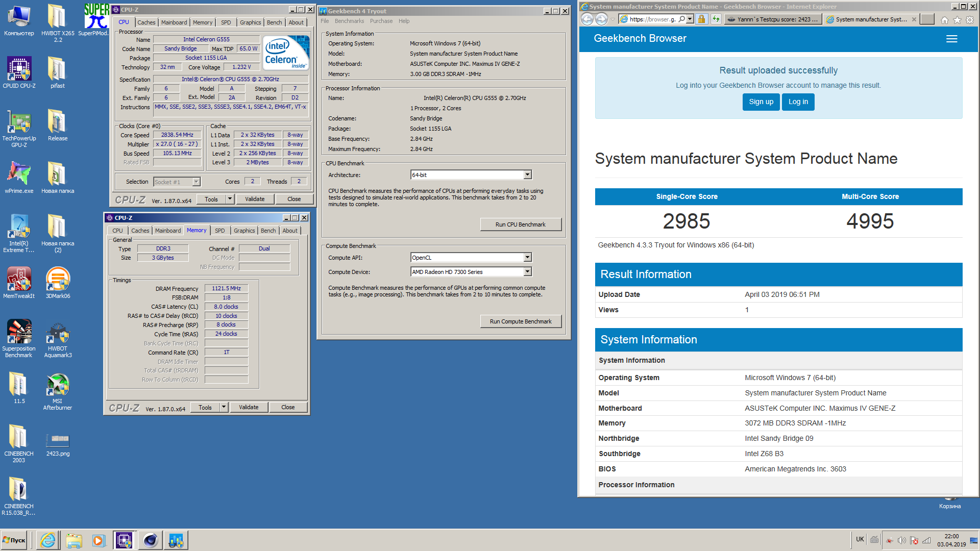Screen dimensions: 980x551
Task: Click the IE address bar URL field
Action: (652, 19)
